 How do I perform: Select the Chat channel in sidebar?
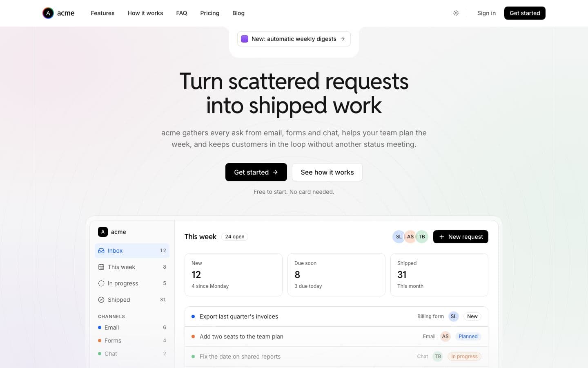(x=132, y=354)
